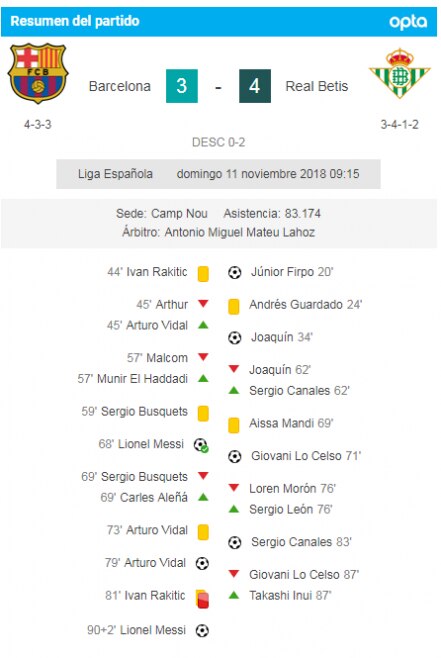
Task: Click Barcelona's score box showing 3
Action: 182,86
